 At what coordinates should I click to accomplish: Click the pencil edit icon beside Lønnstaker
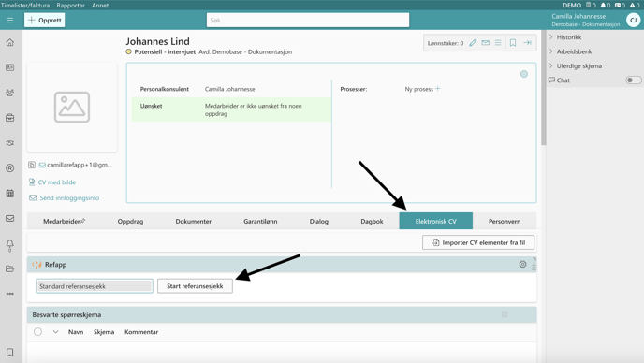click(x=473, y=43)
